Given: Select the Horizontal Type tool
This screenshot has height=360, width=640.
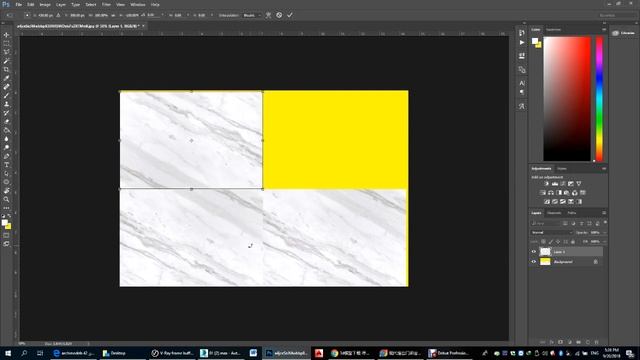Looking at the screenshot, I should click(6, 165).
